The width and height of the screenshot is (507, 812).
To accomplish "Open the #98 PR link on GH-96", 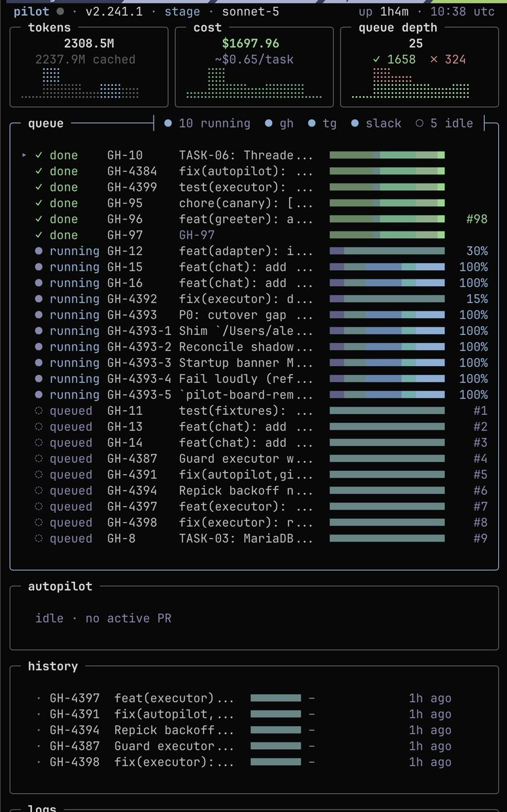I will pyautogui.click(x=477, y=219).
